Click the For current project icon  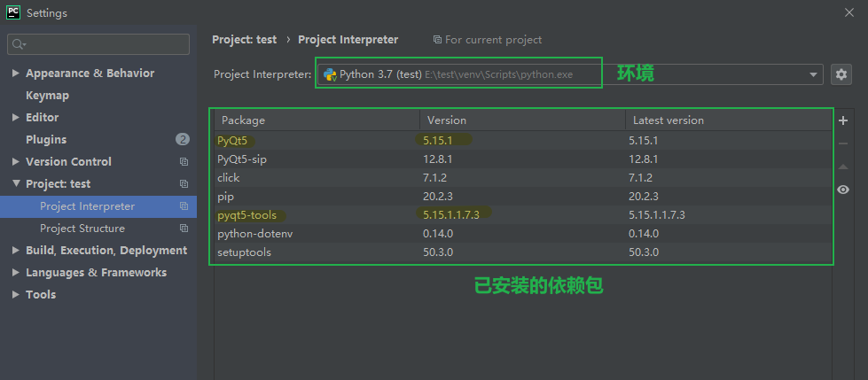[437, 40]
